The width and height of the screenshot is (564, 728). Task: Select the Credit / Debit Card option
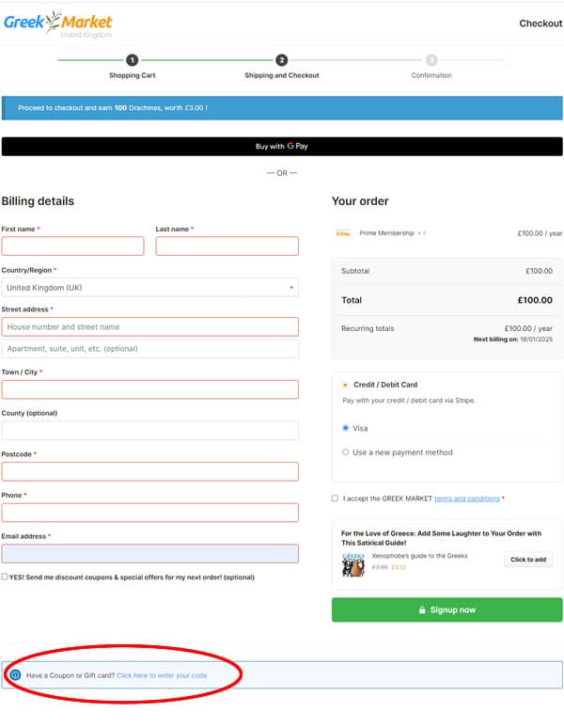(344, 385)
